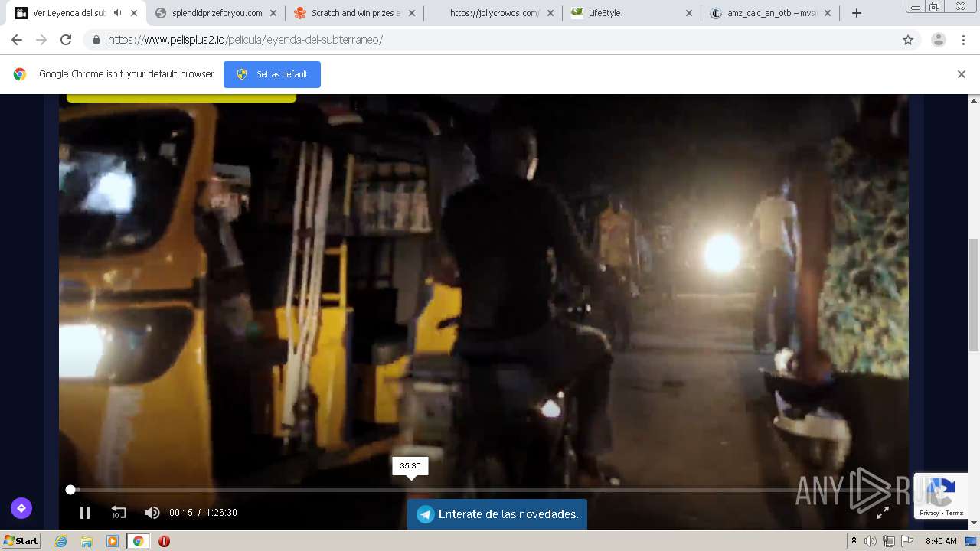Close the splendidprizeforyou.com tab
Image resolution: width=980 pixels, height=551 pixels.
click(x=273, y=13)
